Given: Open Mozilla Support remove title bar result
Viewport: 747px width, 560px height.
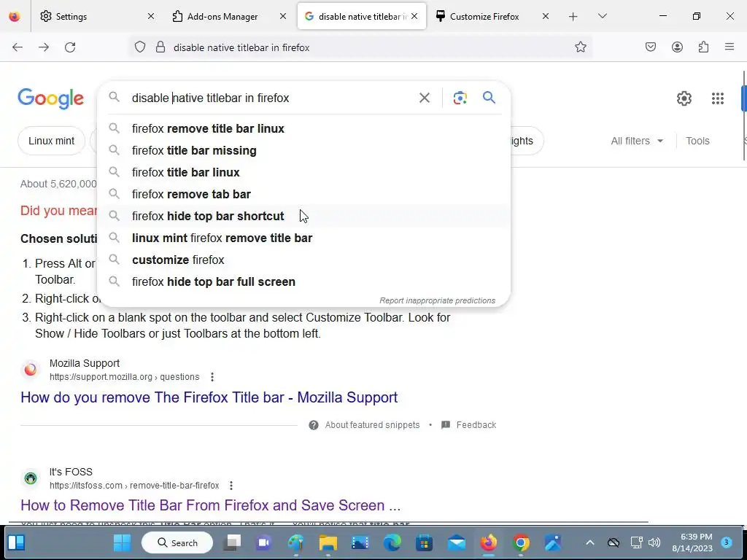Looking at the screenshot, I should pyautogui.click(x=209, y=397).
